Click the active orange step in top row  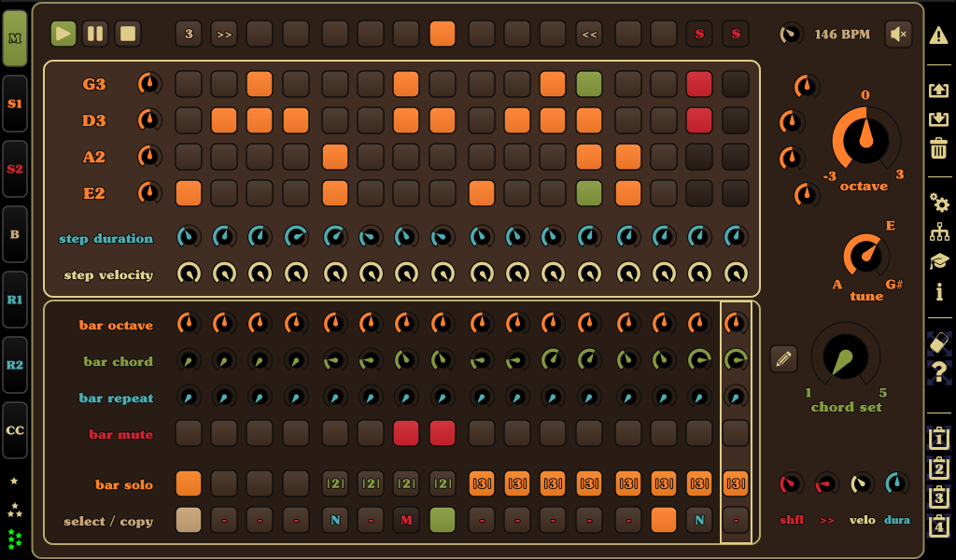[x=442, y=35]
